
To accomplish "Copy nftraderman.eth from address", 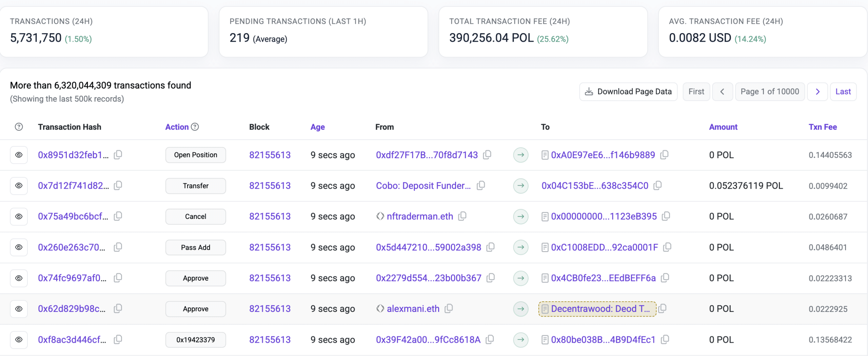I will point(462,216).
